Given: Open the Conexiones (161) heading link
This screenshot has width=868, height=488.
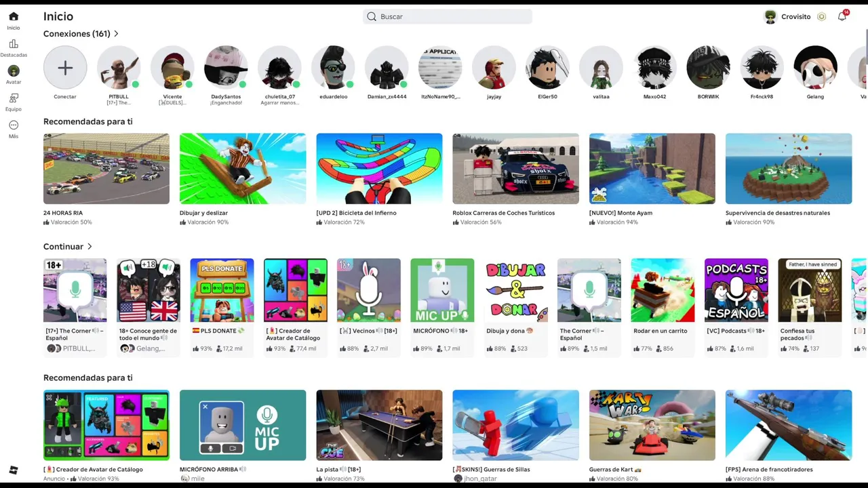Looking at the screenshot, I should click(x=77, y=34).
